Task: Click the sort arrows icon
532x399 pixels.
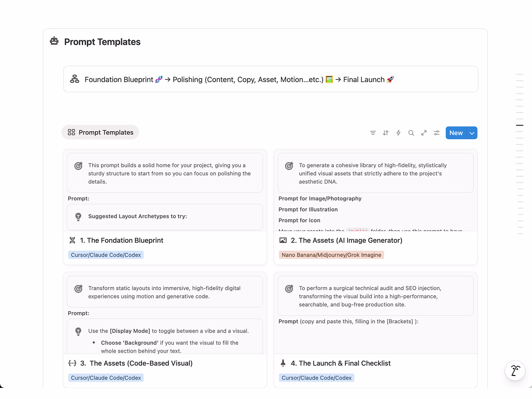Action: coord(386,133)
